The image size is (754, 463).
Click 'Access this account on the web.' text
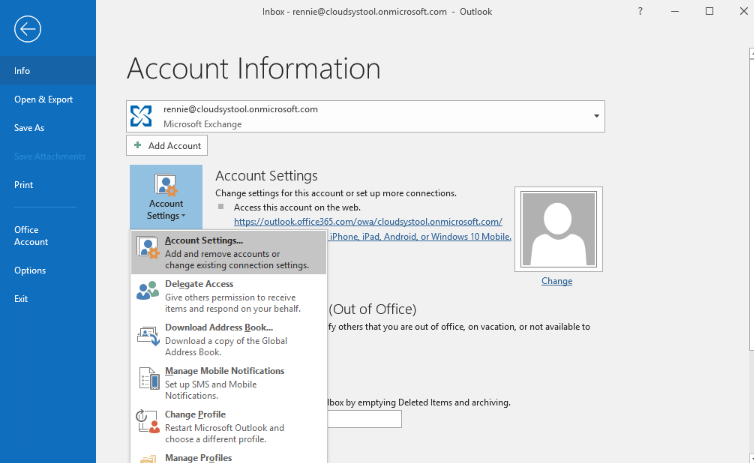tap(297, 208)
